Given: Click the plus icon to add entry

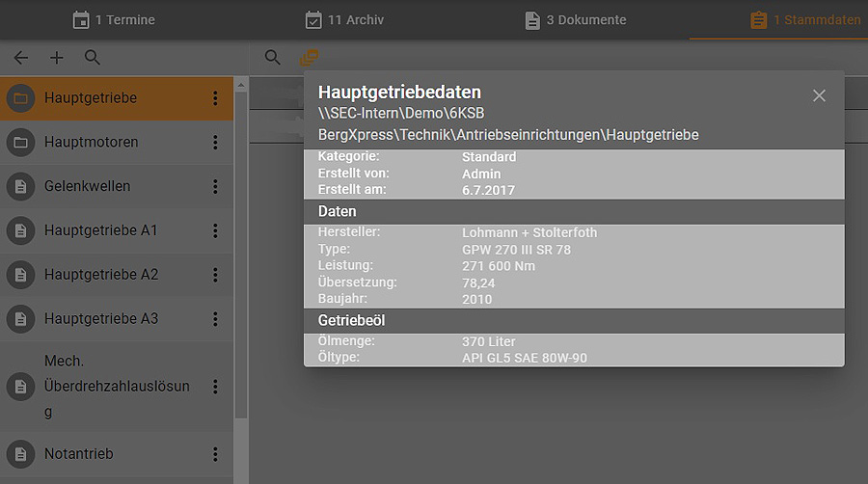Looking at the screenshot, I should coord(57,58).
